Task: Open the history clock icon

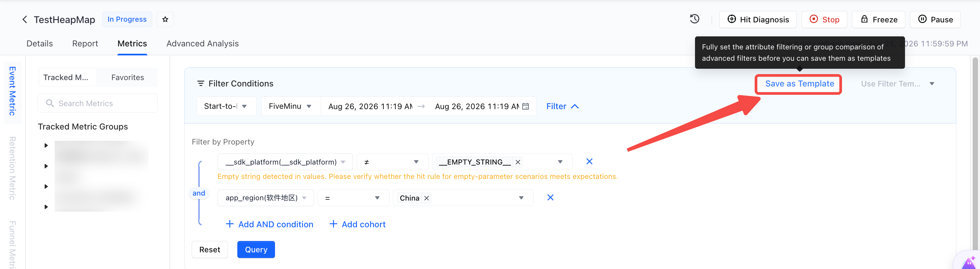Action: [694, 19]
